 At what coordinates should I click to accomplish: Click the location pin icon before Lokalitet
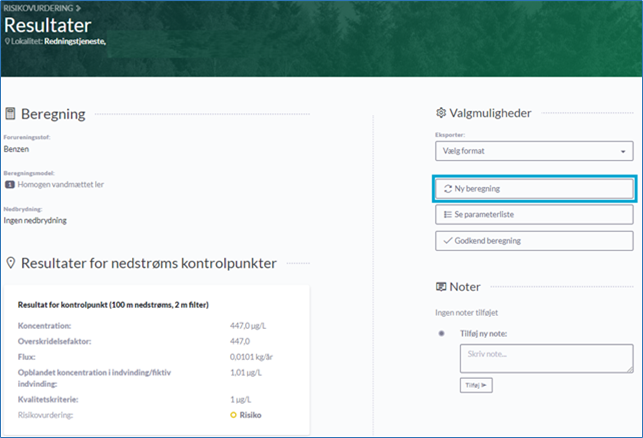pyautogui.click(x=7, y=41)
